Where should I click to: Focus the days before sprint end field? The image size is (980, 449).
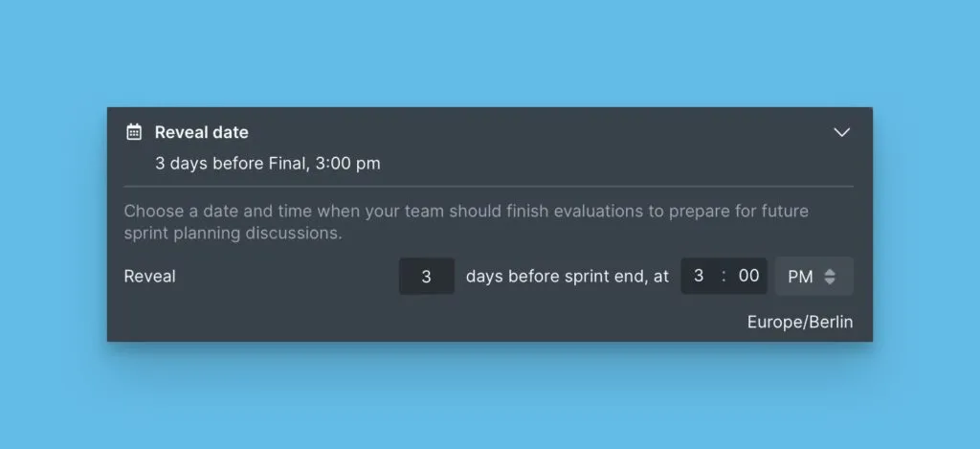point(426,277)
